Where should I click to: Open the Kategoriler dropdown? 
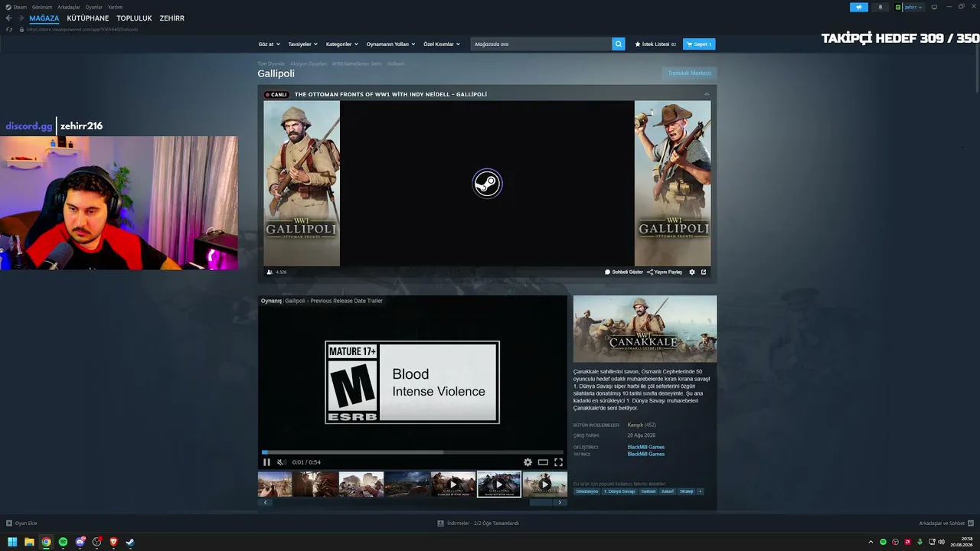[342, 44]
